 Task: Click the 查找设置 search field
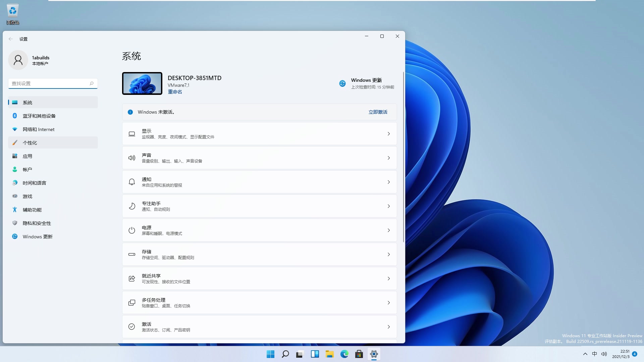(x=53, y=83)
